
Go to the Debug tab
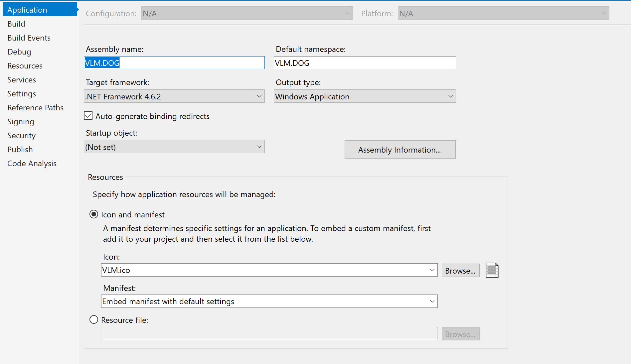tap(19, 52)
